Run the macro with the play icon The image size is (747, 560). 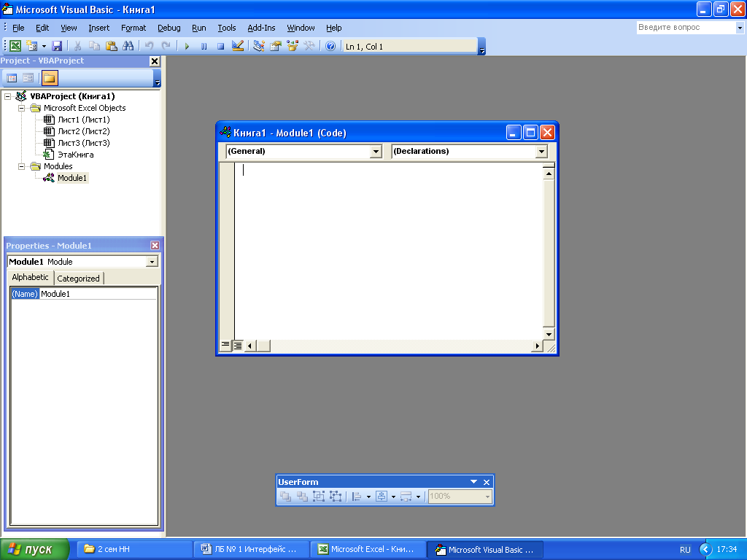(187, 46)
